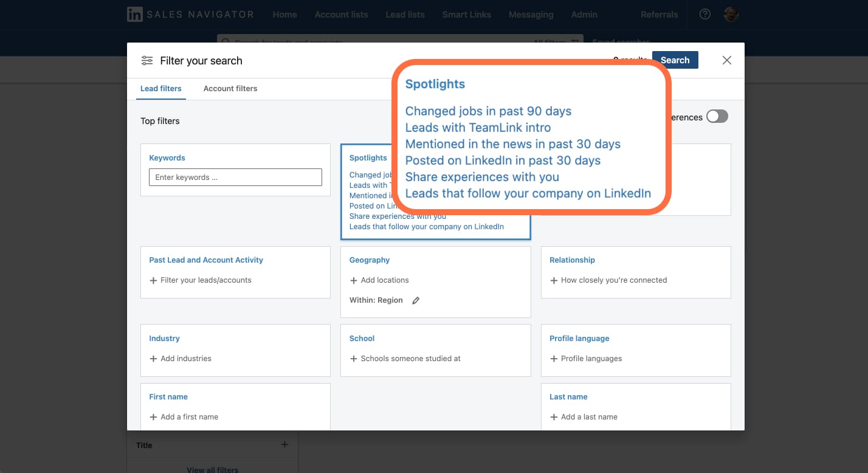Click the Last name filter heading
The image size is (868, 473).
pyautogui.click(x=568, y=397)
